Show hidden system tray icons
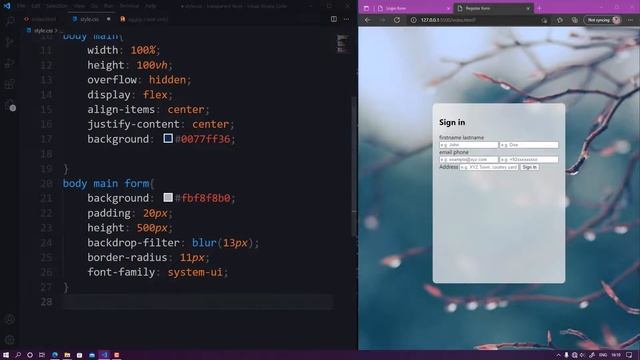Screen dimensions: 640x360 558,355
